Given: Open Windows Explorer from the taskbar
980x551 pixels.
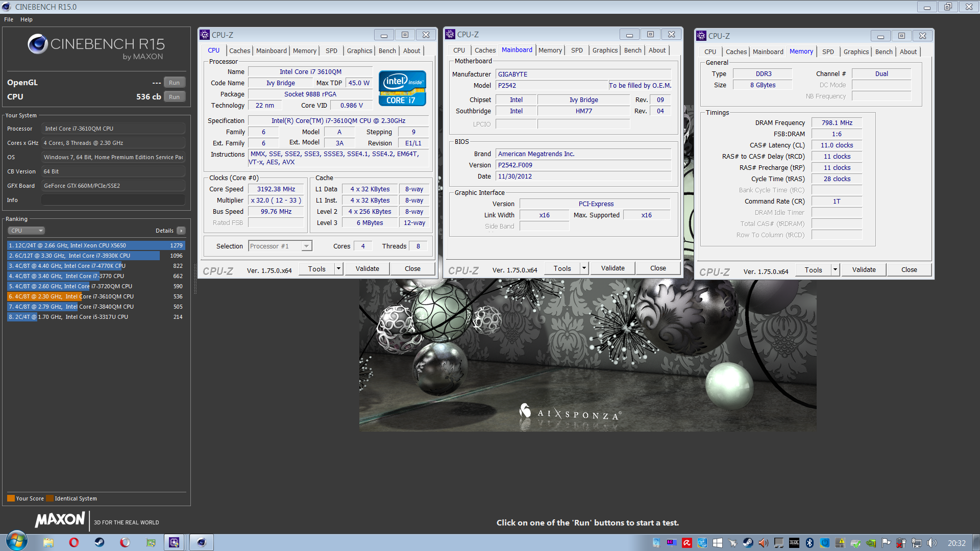Looking at the screenshot, I should [48, 542].
